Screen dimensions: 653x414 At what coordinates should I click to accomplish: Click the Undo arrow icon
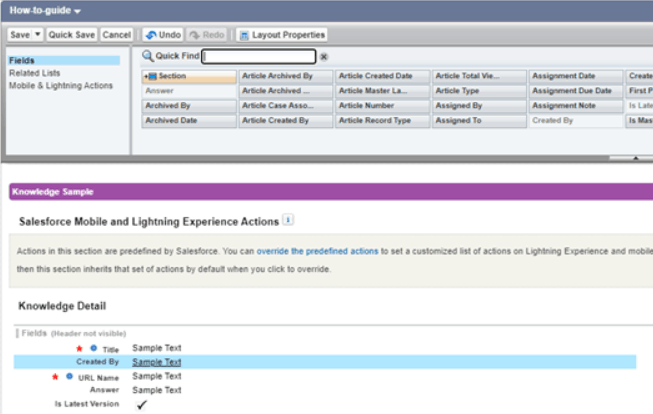click(149, 35)
